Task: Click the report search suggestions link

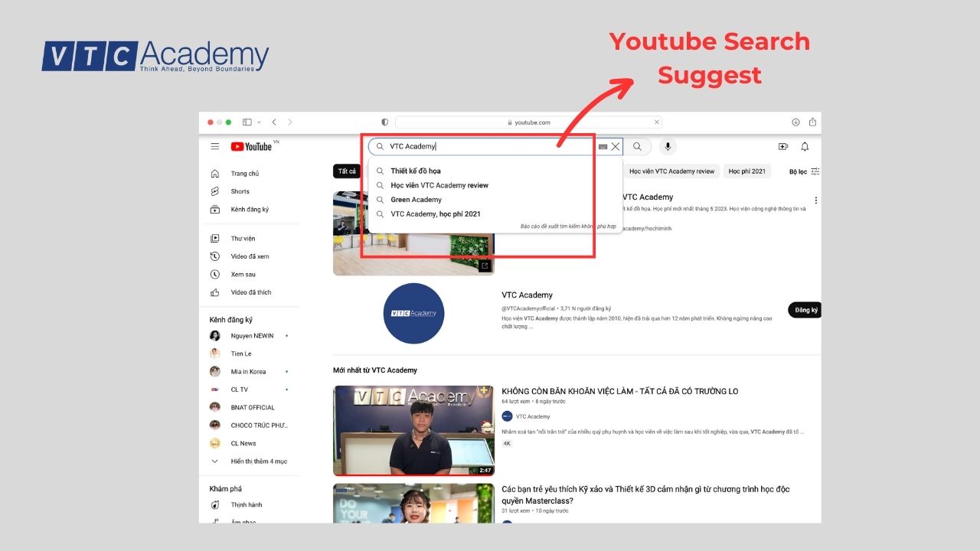Action: pos(570,226)
